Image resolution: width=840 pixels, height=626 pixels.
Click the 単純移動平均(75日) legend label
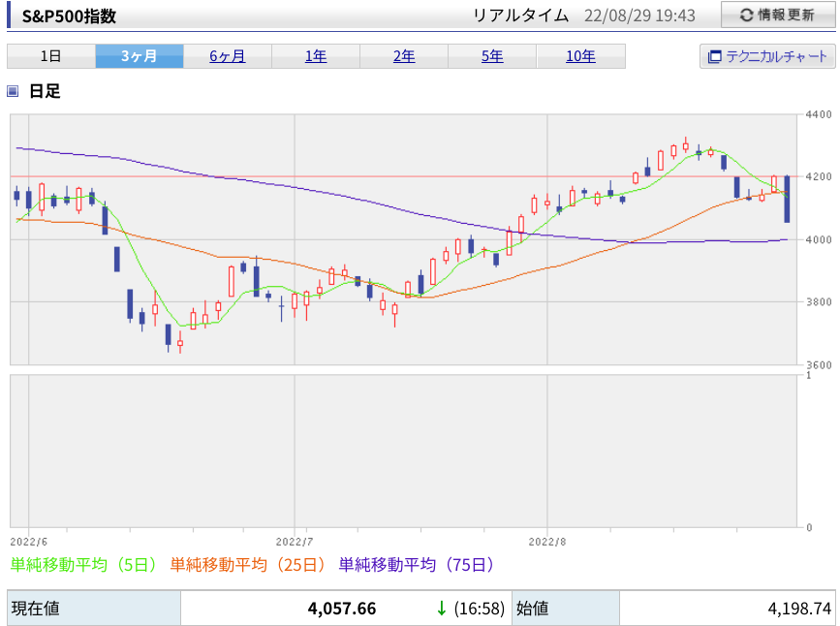417,564
